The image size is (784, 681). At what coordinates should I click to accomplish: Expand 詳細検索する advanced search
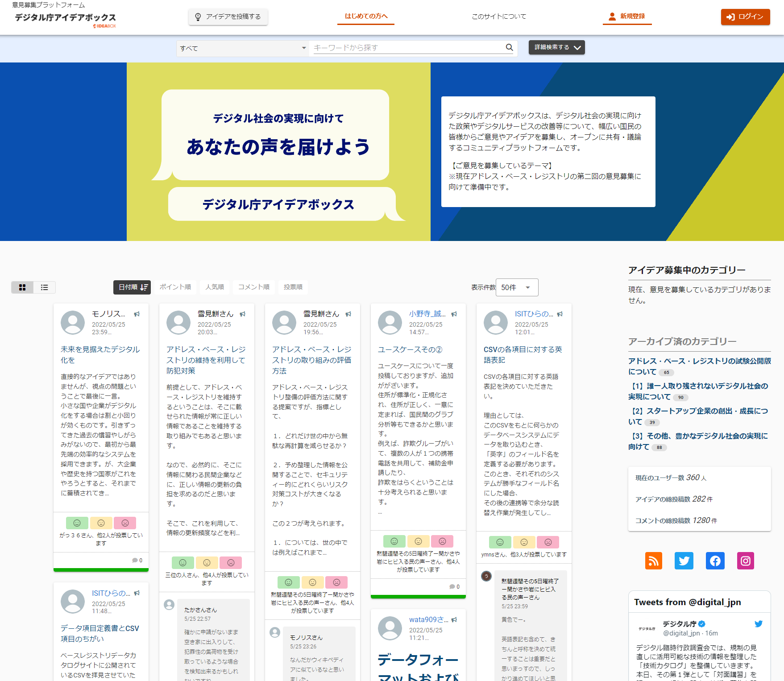coord(557,47)
